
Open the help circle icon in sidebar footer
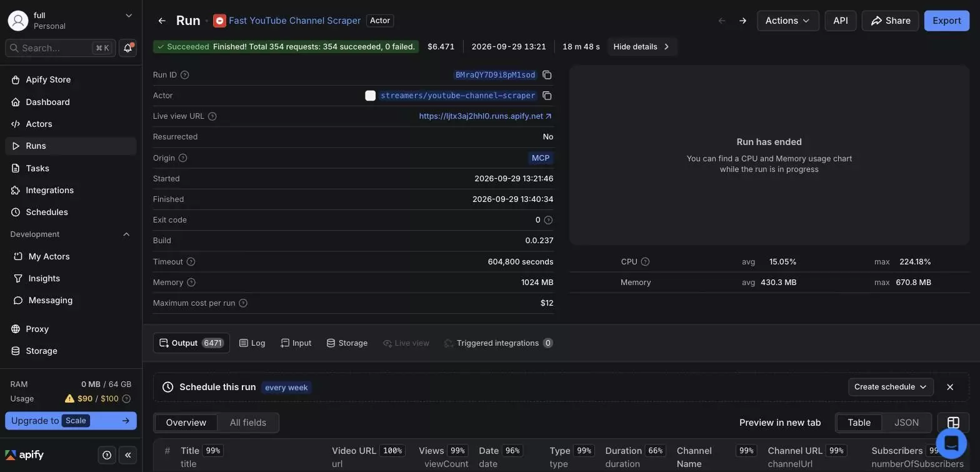(107, 455)
